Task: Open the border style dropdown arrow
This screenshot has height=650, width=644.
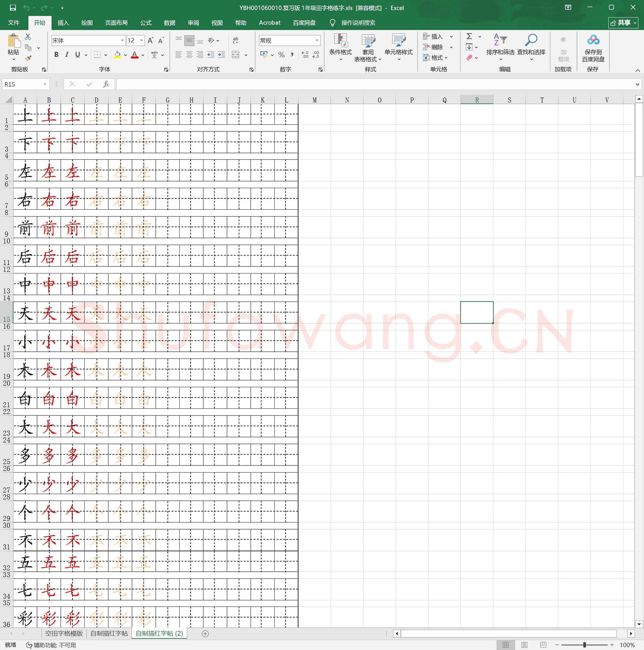Action: (105, 54)
